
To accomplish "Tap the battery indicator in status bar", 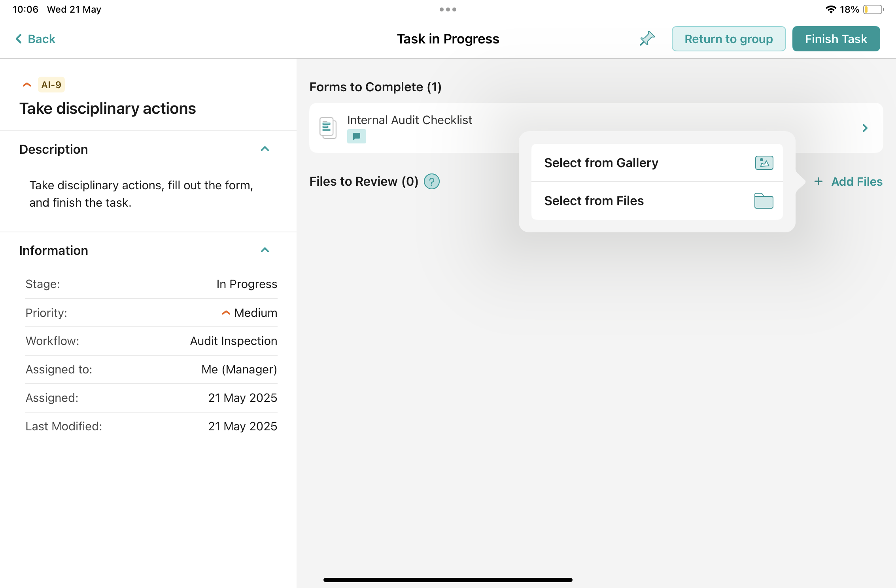I will tap(873, 9).
